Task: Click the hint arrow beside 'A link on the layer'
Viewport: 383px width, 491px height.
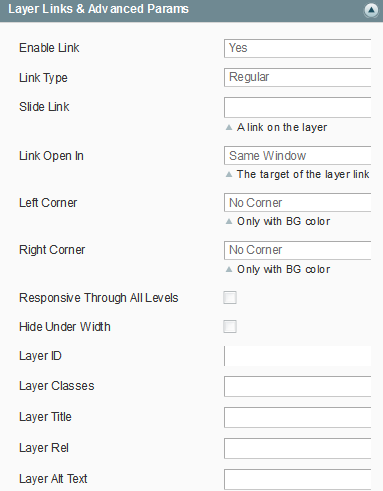Action: pos(229,127)
